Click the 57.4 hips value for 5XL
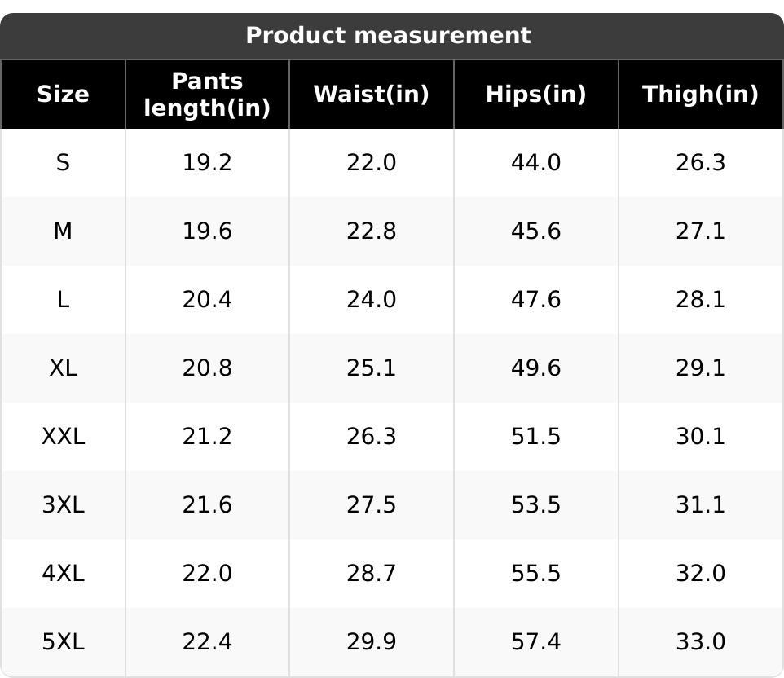This screenshot has width=784, height=678. coord(535,642)
